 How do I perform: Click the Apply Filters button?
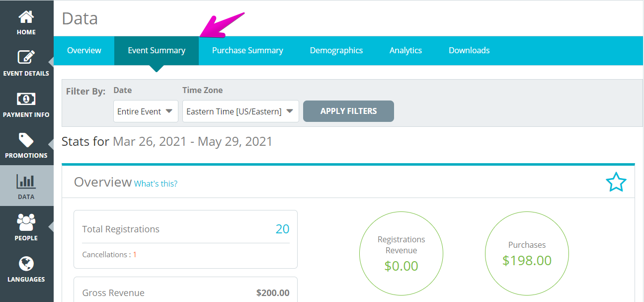pyautogui.click(x=348, y=111)
